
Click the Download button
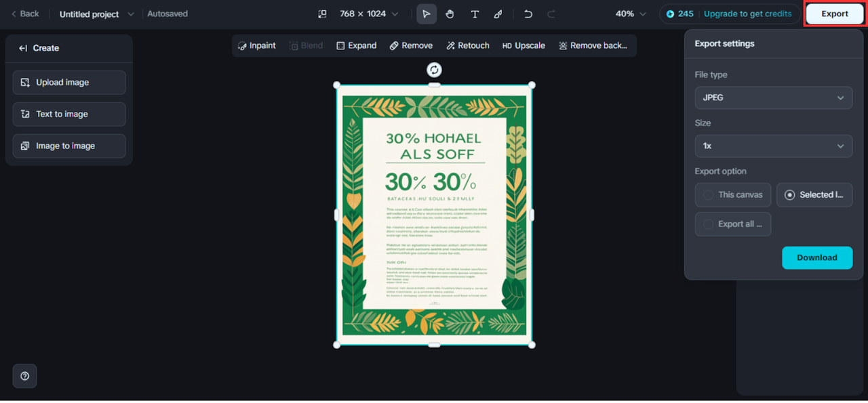[817, 257]
